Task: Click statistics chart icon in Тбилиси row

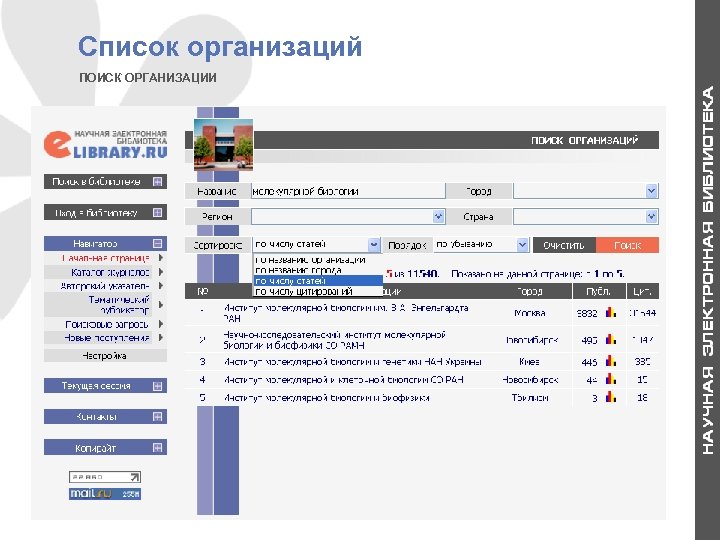Action: 611,397
